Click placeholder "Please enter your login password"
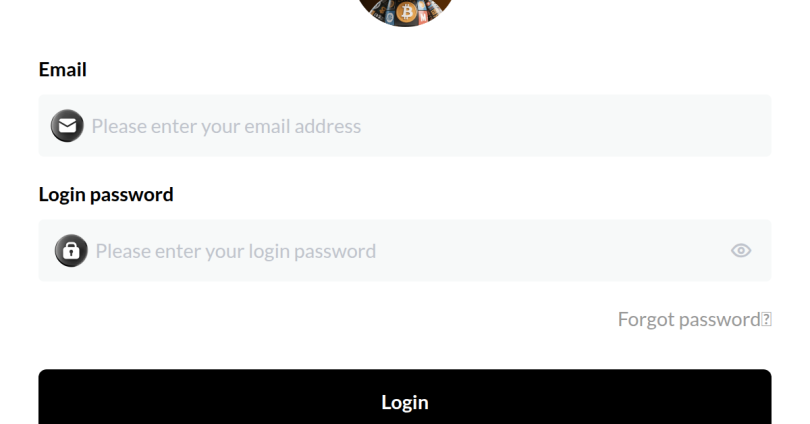Image resolution: width=810 pixels, height=424 pixels. 236,251
